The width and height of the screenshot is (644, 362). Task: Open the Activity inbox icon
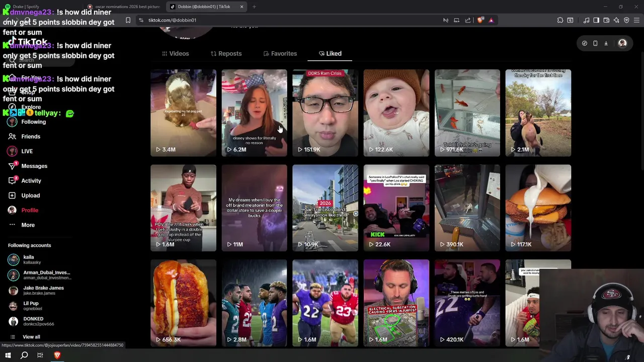pyautogui.click(x=13, y=180)
